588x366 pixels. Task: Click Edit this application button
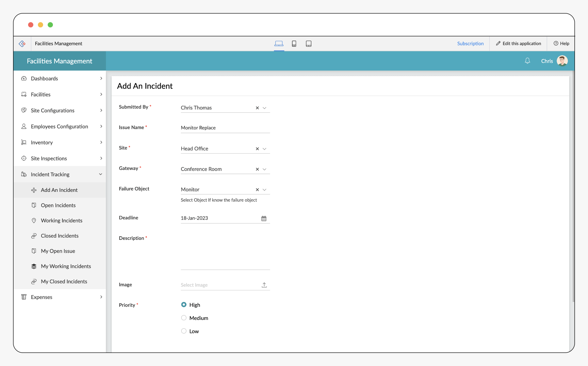(518, 44)
